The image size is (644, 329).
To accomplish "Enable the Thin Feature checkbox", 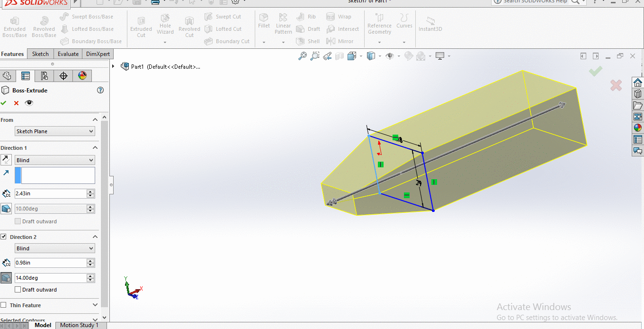I will [x=4, y=305].
